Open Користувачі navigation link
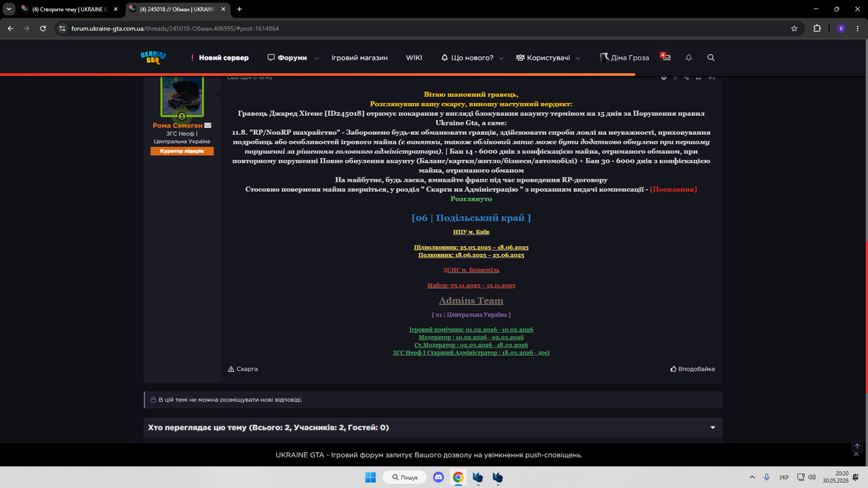 pos(542,58)
